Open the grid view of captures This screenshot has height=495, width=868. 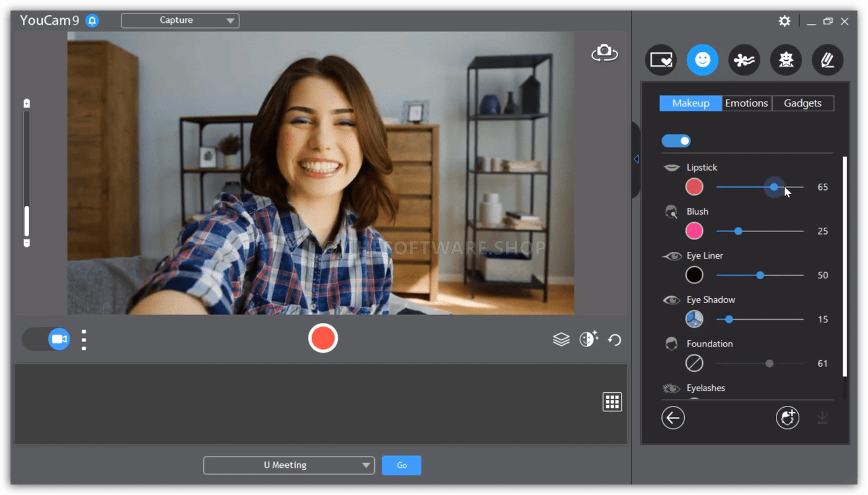(x=612, y=402)
